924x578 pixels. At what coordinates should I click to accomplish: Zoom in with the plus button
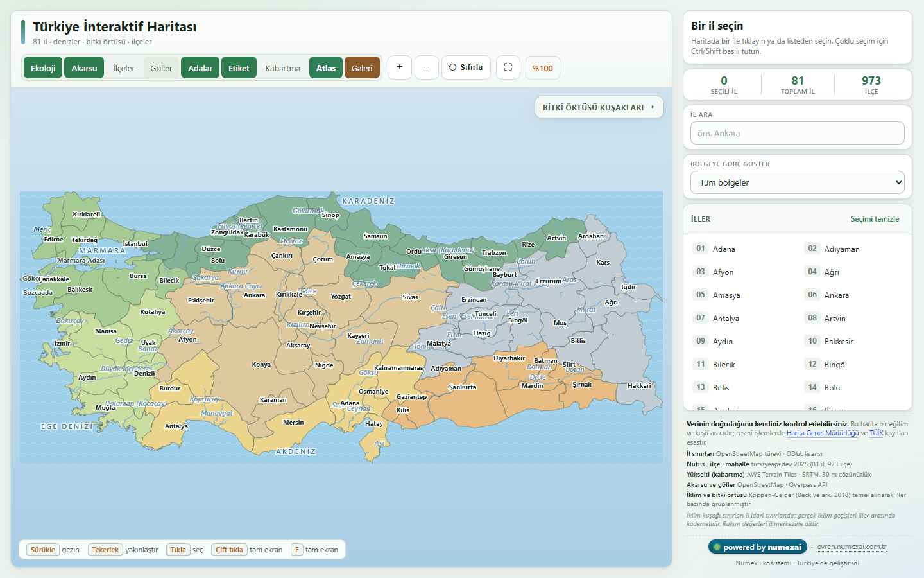[399, 67]
